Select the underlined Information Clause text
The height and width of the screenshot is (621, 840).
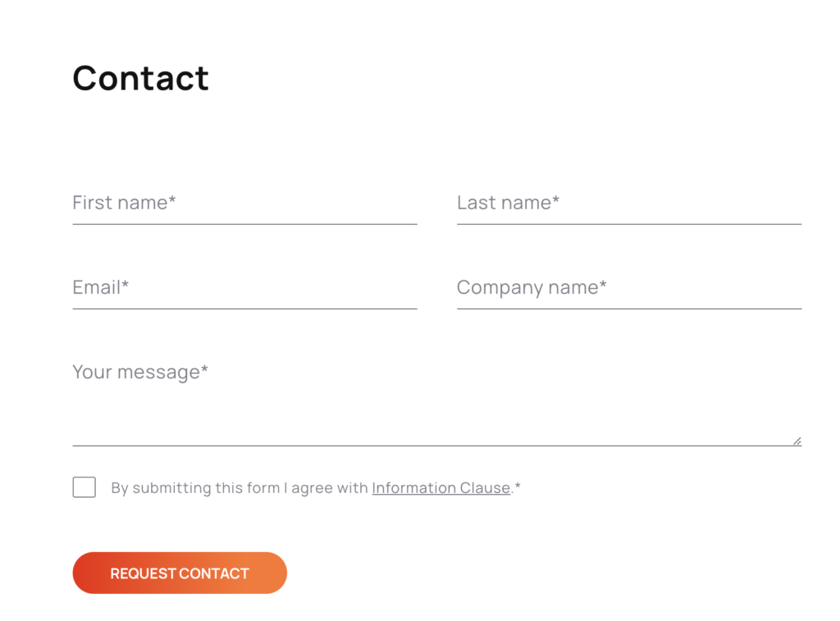tap(441, 487)
